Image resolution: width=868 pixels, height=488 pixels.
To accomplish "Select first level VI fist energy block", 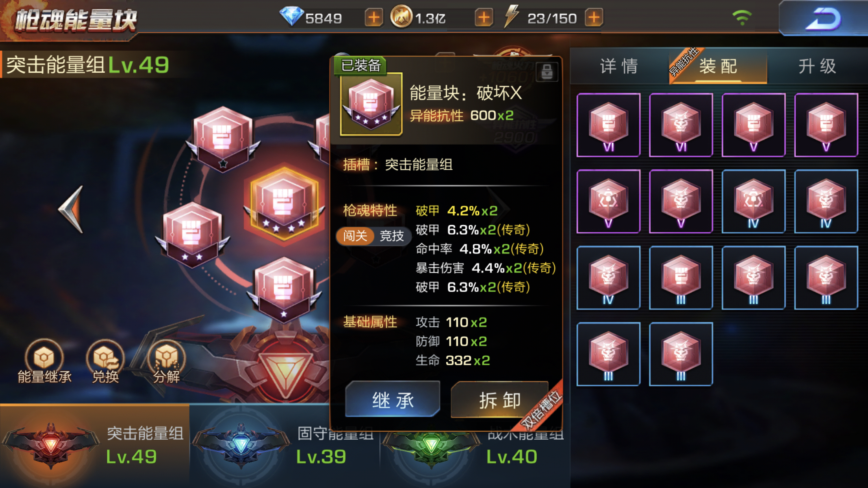I will [x=609, y=125].
